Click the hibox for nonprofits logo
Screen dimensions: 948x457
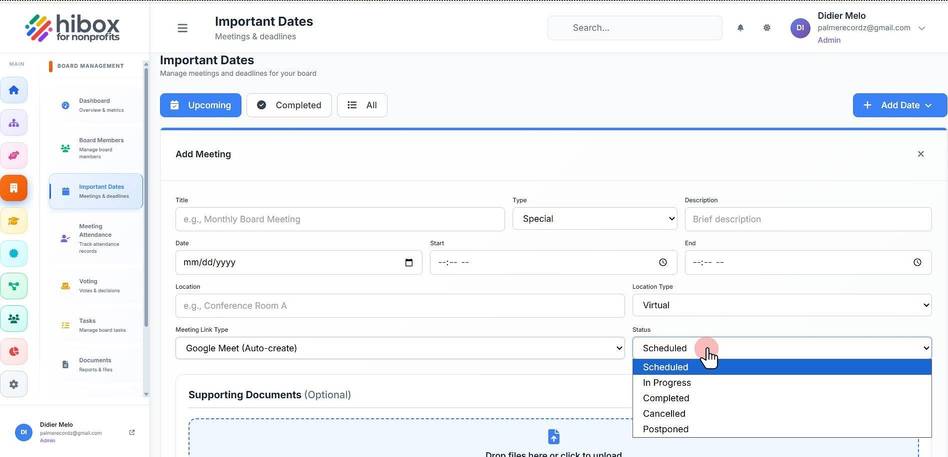click(x=73, y=28)
